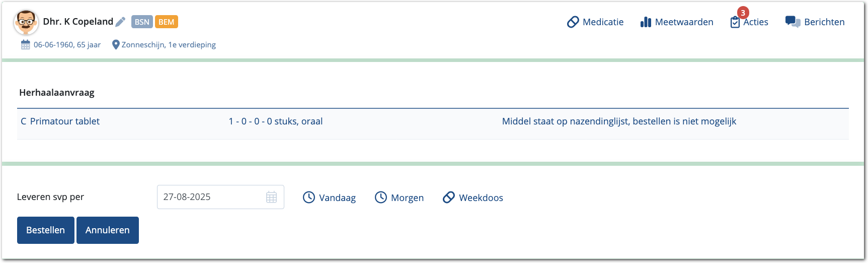Click the delivery date input field
The image size is (868, 263).
pos(211,197)
